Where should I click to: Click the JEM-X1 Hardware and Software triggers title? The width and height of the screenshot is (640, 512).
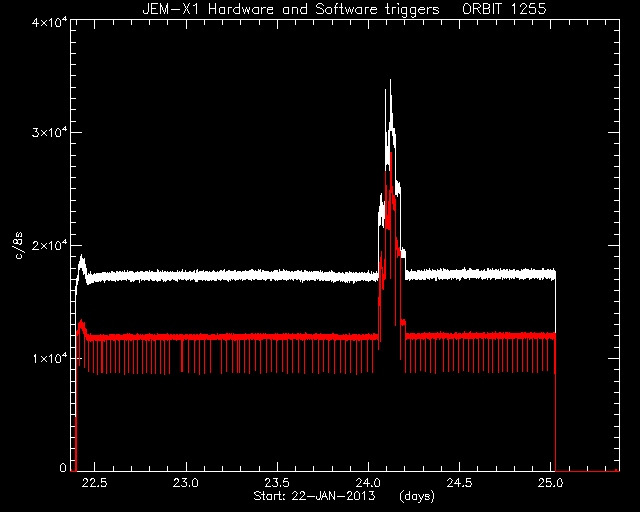[291, 9]
